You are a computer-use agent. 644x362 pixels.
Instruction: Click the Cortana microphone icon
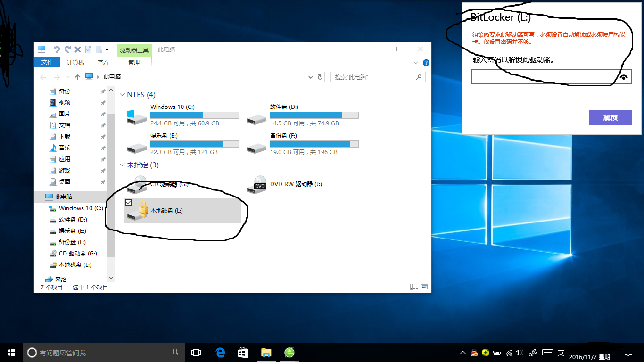(175, 353)
